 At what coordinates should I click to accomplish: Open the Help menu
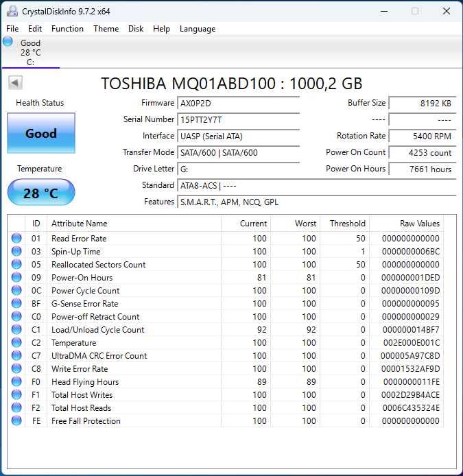pyautogui.click(x=161, y=29)
